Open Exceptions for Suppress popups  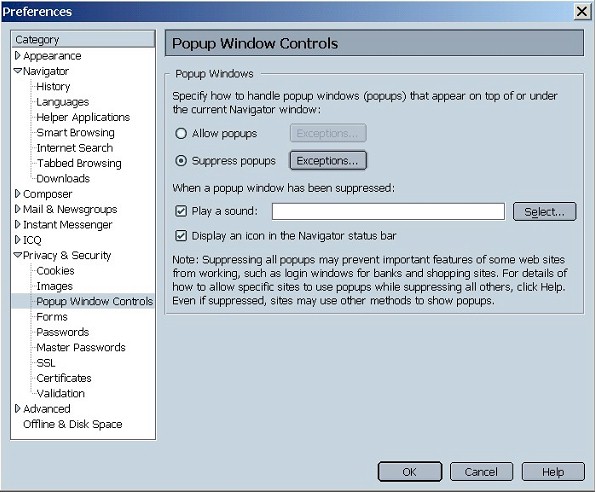point(328,161)
